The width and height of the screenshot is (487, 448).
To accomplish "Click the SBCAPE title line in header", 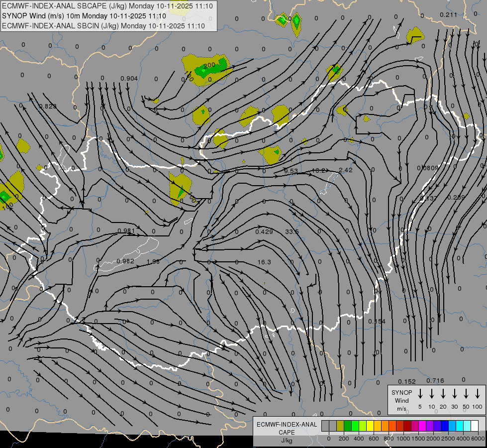I will [x=107, y=6].
